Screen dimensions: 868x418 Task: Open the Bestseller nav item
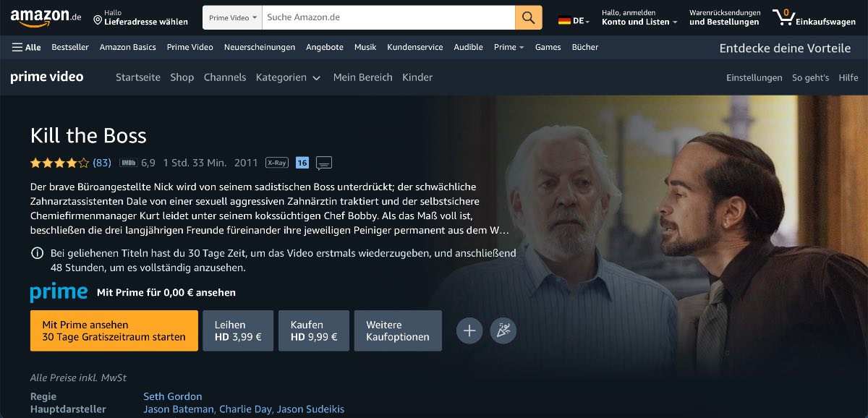[x=70, y=47]
